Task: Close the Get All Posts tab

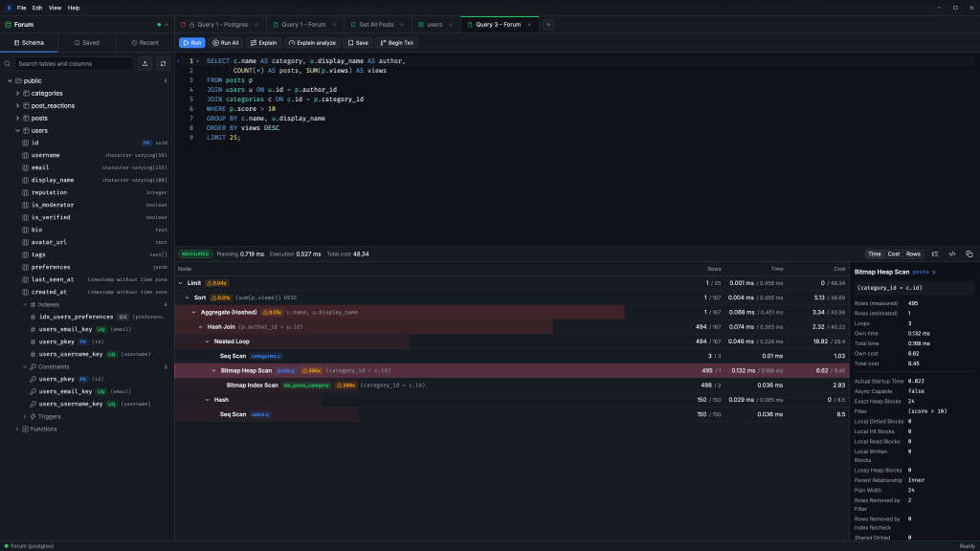Action: [x=402, y=25]
